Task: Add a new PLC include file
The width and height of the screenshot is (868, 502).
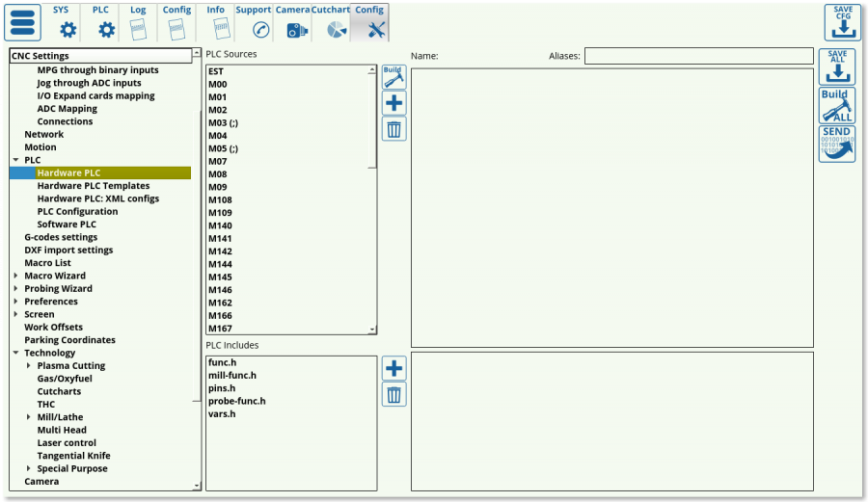Action: click(393, 368)
